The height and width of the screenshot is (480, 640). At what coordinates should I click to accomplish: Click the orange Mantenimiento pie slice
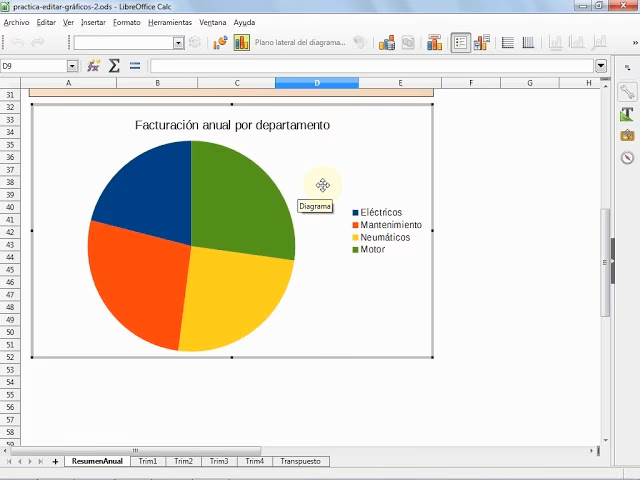139,282
